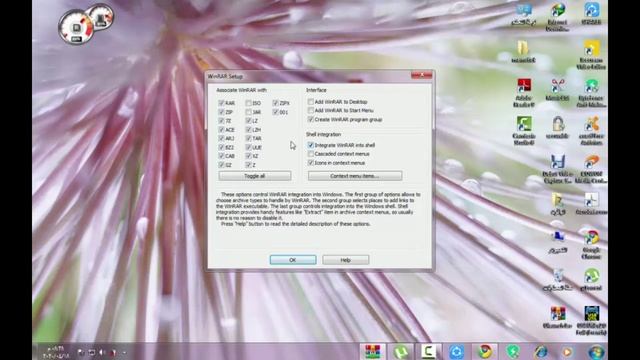Enable Add WinRAR to Start Menu
640x360 pixels.
(311, 110)
